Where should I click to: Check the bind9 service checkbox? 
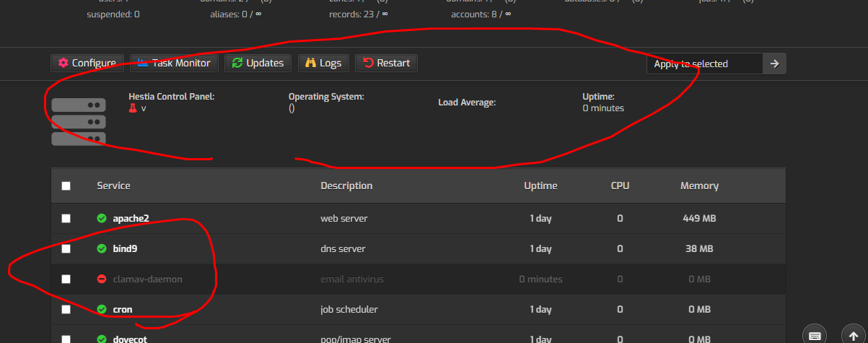point(66,248)
